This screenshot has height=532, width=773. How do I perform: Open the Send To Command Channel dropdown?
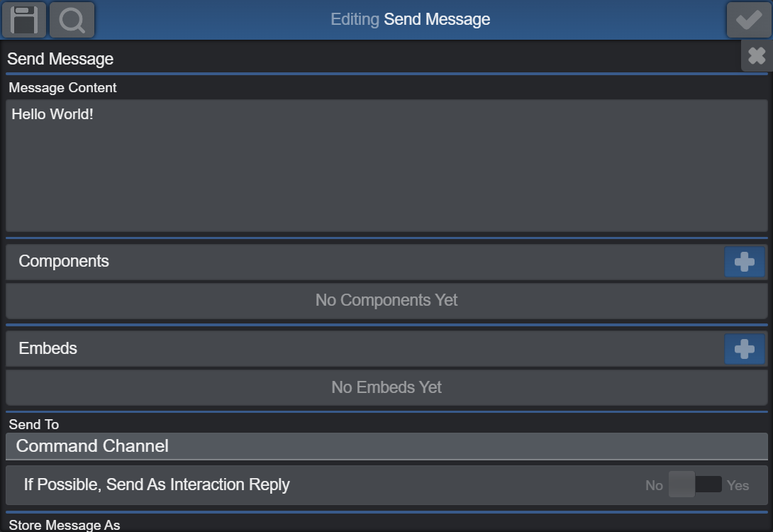pyautogui.click(x=386, y=446)
